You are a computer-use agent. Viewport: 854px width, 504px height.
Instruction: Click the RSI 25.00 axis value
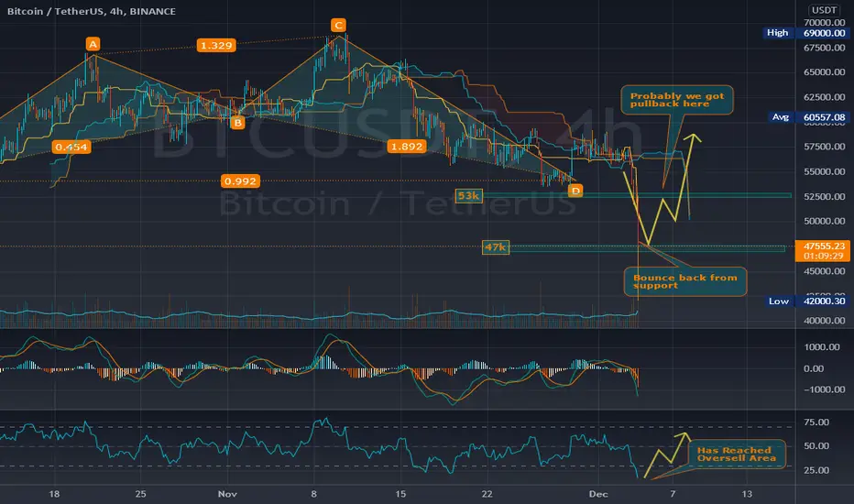coord(816,470)
